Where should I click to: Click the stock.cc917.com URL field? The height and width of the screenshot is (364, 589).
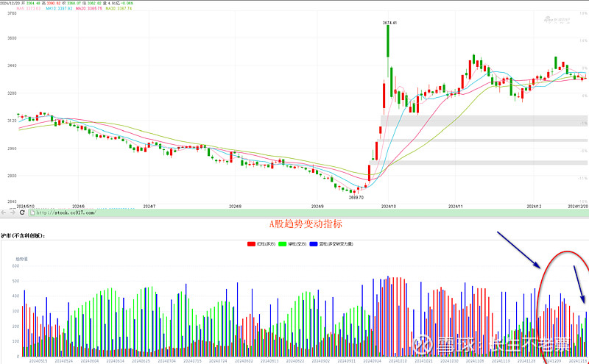(66, 213)
